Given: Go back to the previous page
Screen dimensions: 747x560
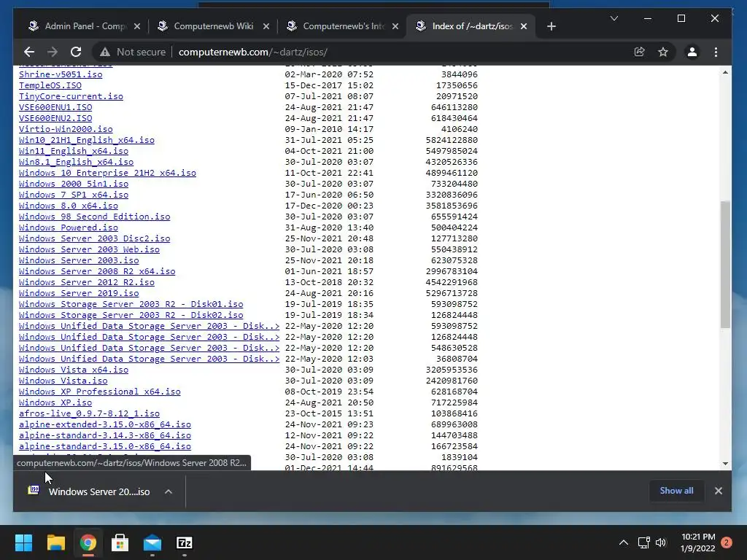Looking at the screenshot, I should click(x=29, y=52).
